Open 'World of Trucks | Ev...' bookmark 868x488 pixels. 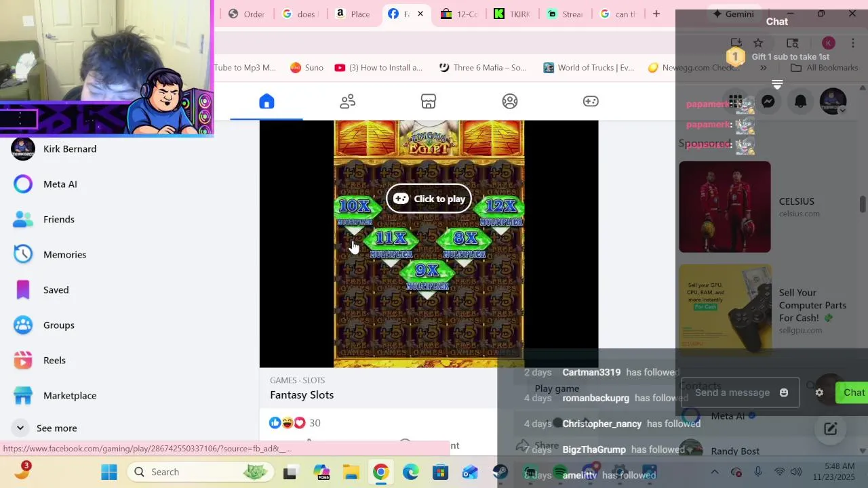pyautogui.click(x=589, y=68)
